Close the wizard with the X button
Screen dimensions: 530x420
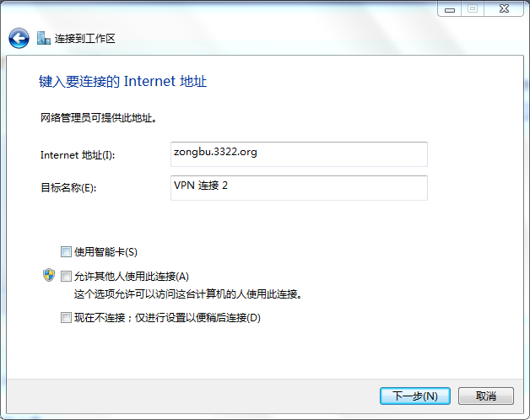pos(504,9)
